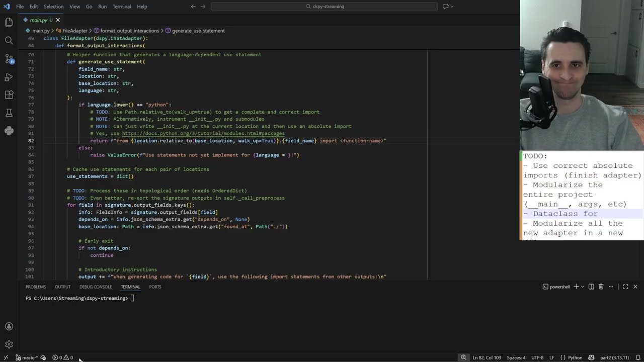
Task: Switch to the Problems panel tab
Action: coord(36,287)
